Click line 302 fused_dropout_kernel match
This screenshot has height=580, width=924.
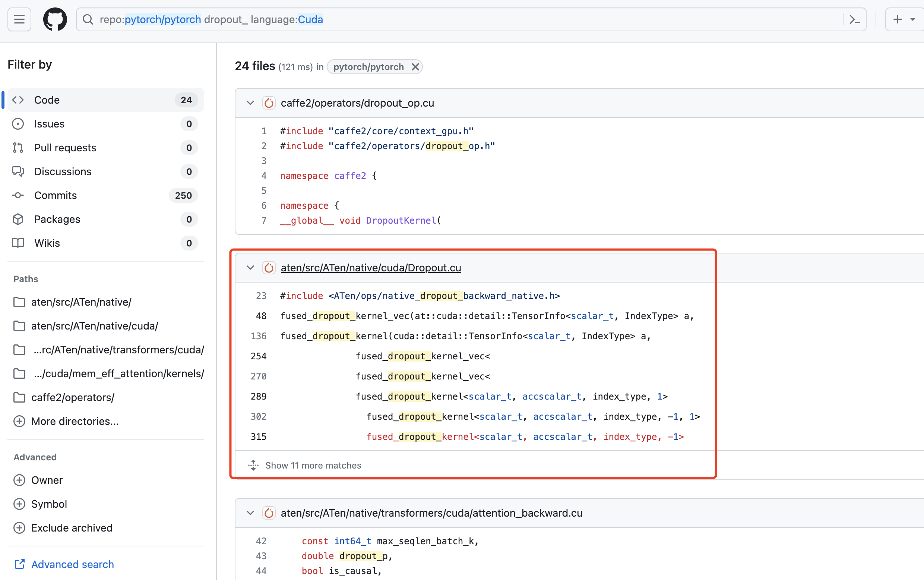(x=533, y=416)
